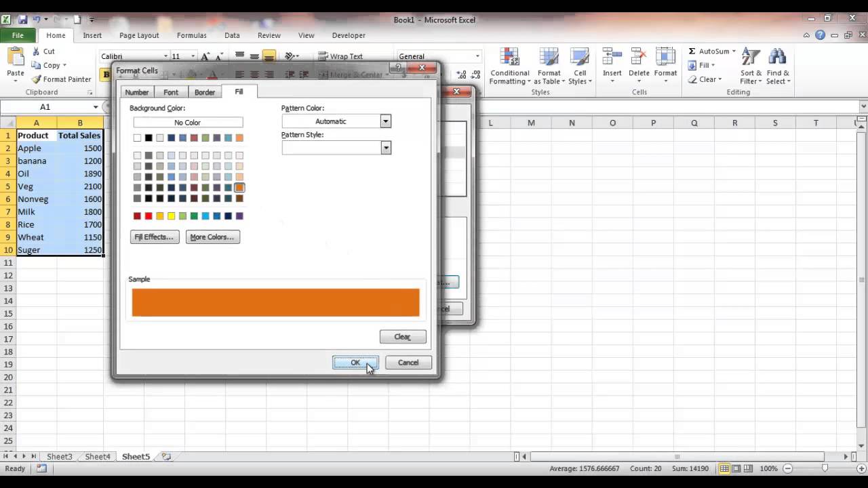The image size is (868, 488).
Task: Open the File tab
Action: click(18, 35)
